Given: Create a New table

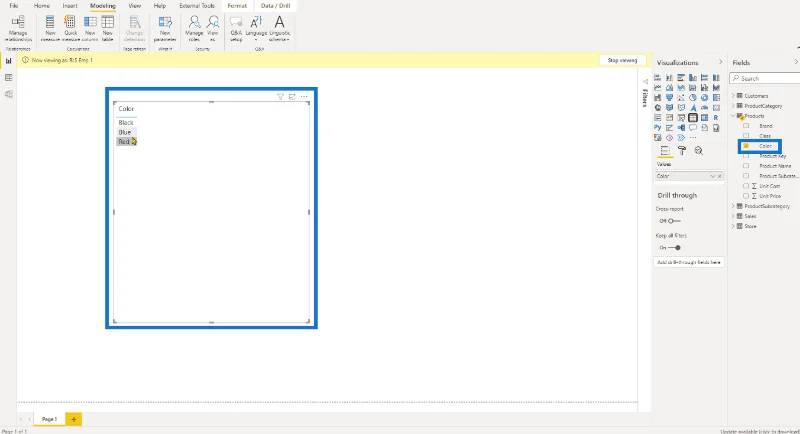Looking at the screenshot, I should coord(108,29).
